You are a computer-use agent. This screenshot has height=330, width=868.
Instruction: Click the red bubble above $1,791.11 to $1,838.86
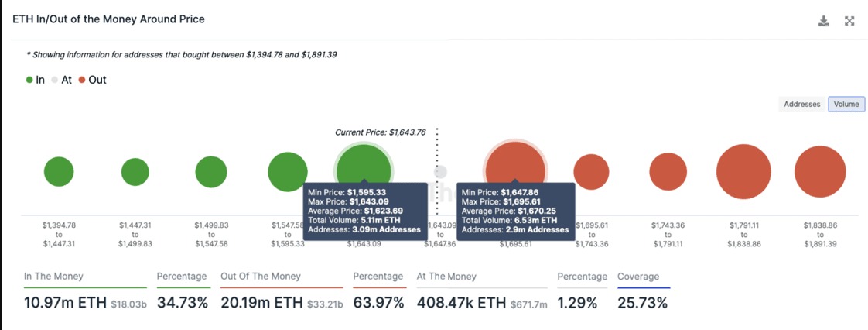(743, 172)
